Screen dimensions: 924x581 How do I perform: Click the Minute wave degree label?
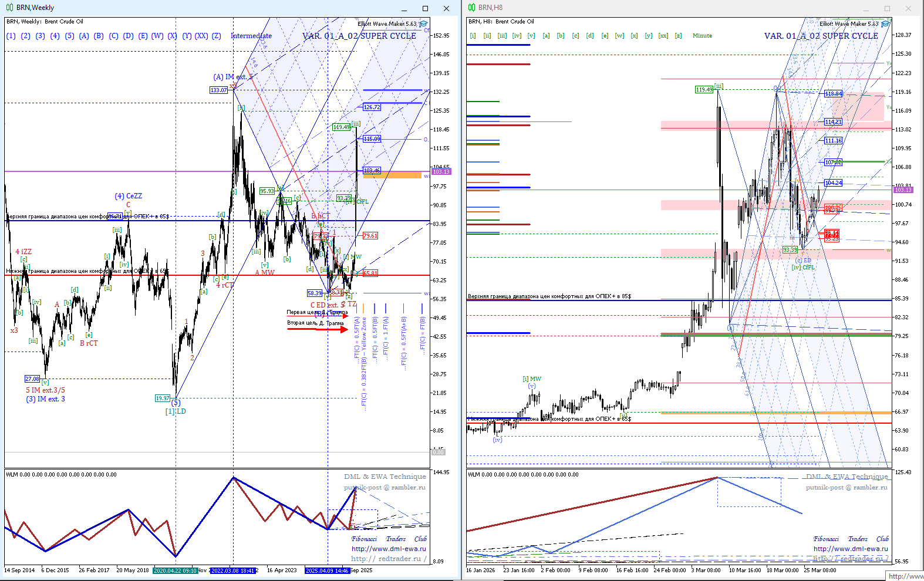coord(702,36)
